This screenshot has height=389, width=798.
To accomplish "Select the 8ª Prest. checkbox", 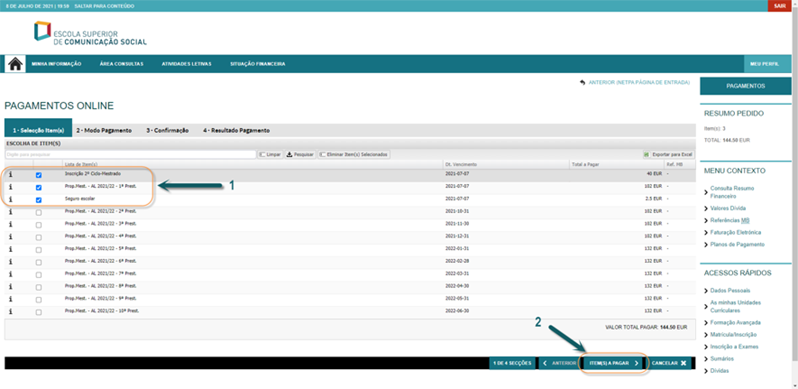I will point(39,288).
